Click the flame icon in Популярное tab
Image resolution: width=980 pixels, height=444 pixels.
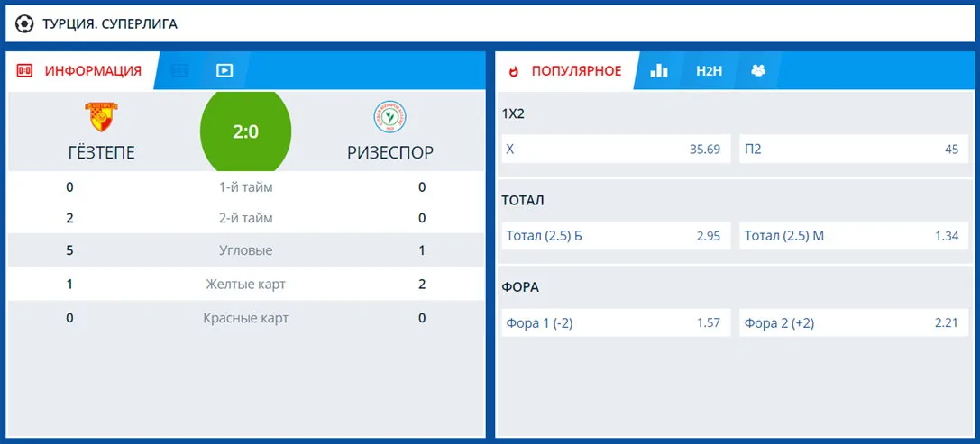[x=514, y=70]
